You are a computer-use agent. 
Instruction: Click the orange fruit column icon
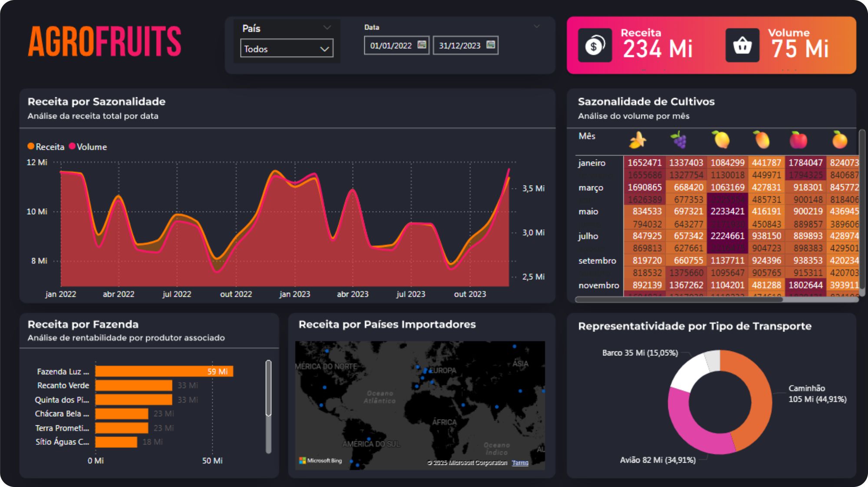click(x=839, y=140)
